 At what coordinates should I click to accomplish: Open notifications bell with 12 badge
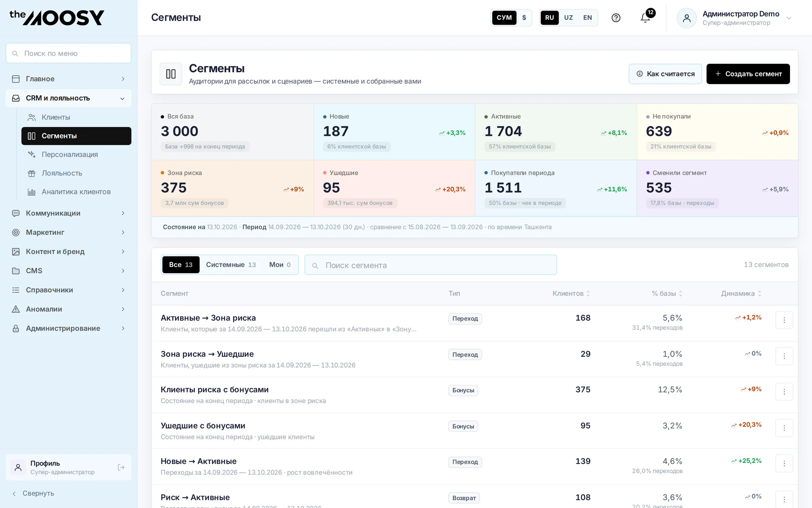[646, 18]
